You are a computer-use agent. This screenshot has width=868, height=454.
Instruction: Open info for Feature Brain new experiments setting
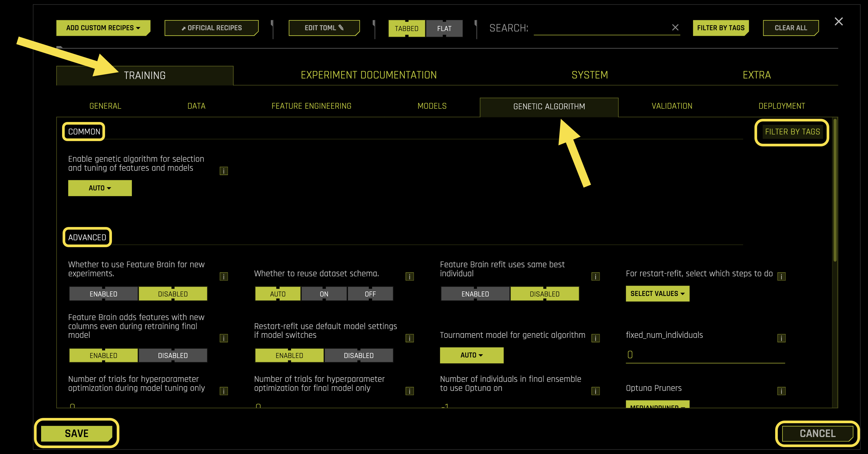[223, 277]
